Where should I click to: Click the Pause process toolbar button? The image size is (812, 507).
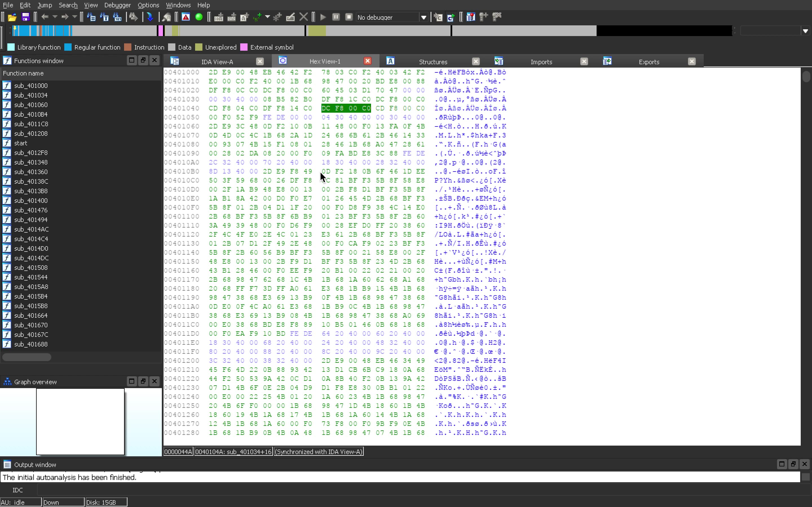click(x=336, y=17)
